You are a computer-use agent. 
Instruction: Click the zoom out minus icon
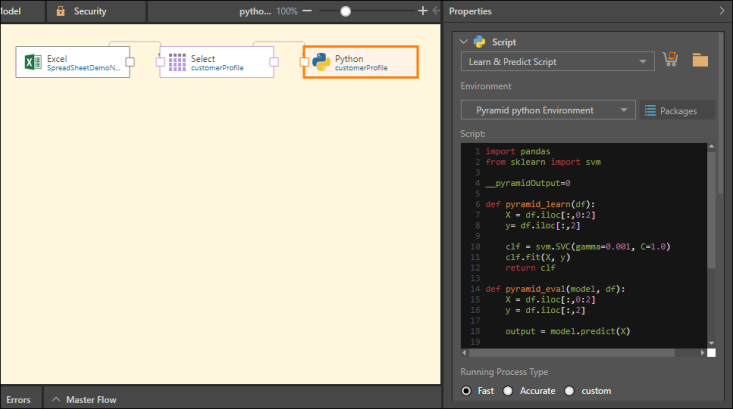pos(307,11)
